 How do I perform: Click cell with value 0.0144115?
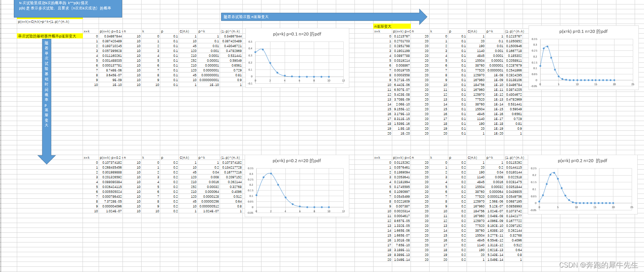point(514,167)
